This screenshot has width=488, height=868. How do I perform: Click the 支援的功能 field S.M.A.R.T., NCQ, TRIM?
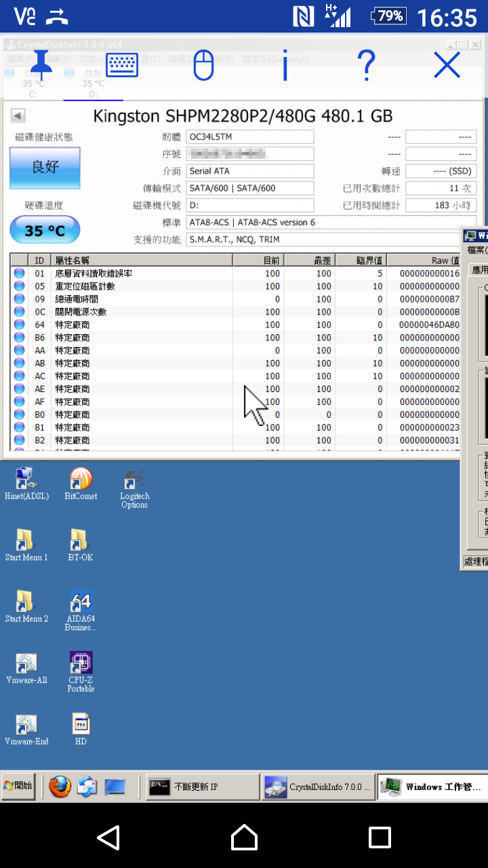[x=331, y=239]
